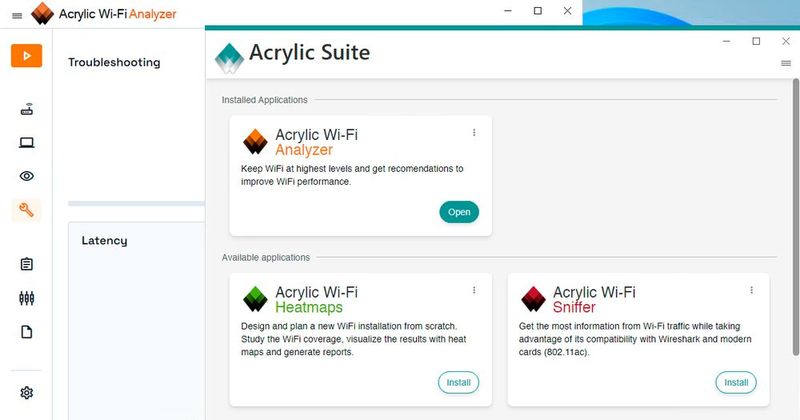800x420 pixels.
Task: Click the Available applications section label
Action: point(265,258)
